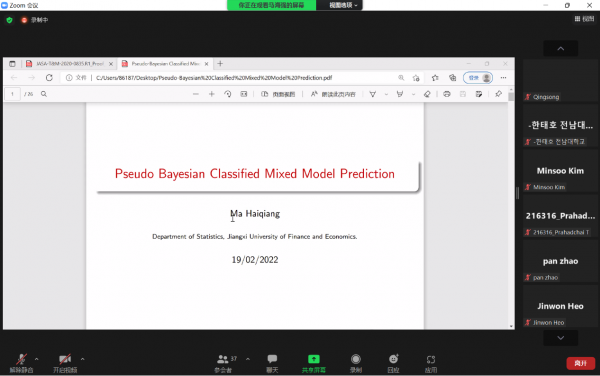This screenshot has height=376, width=600.
Task: Toggle the Zoom record button
Action: 355,359
